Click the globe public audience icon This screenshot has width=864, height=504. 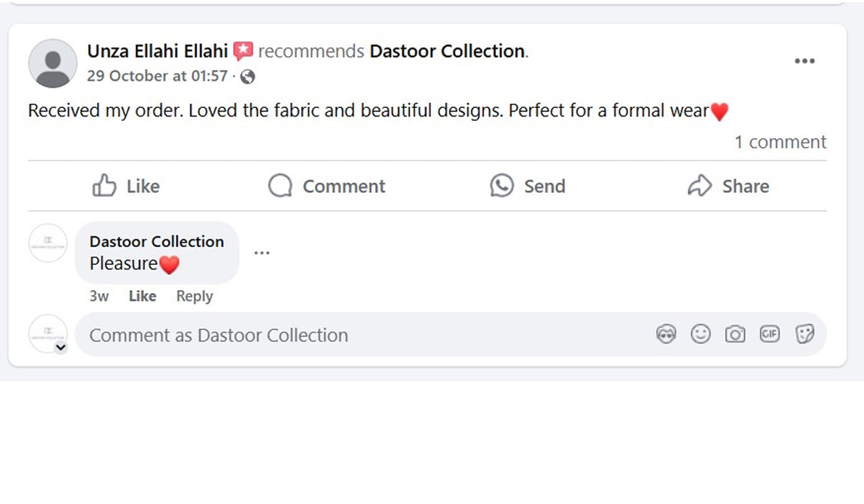coord(247,76)
